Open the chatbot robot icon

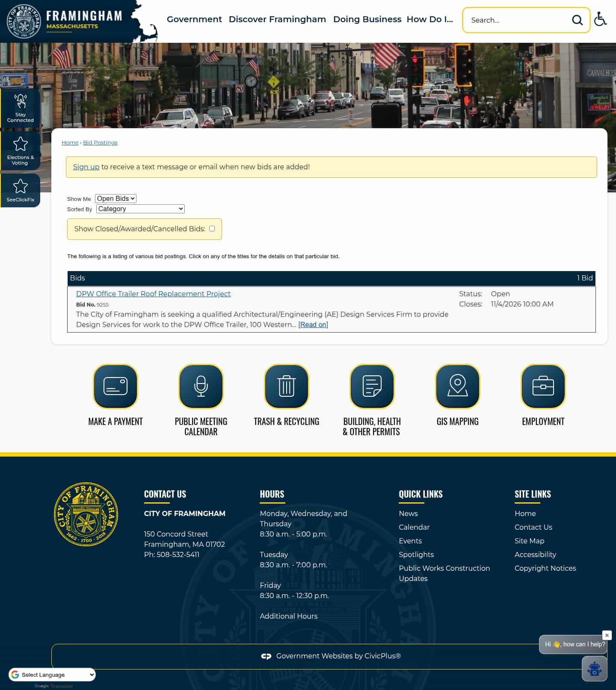click(x=594, y=669)
